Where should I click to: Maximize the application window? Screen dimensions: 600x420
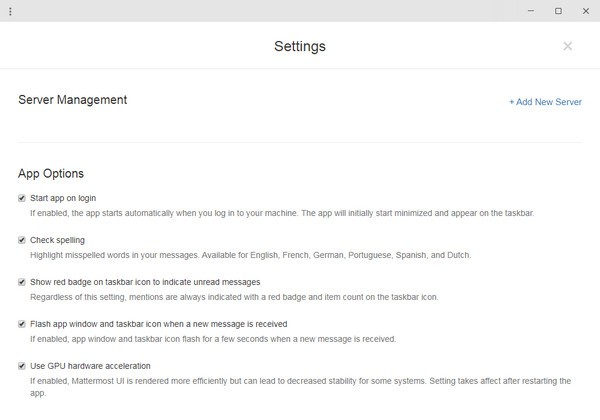pos(558,11)
